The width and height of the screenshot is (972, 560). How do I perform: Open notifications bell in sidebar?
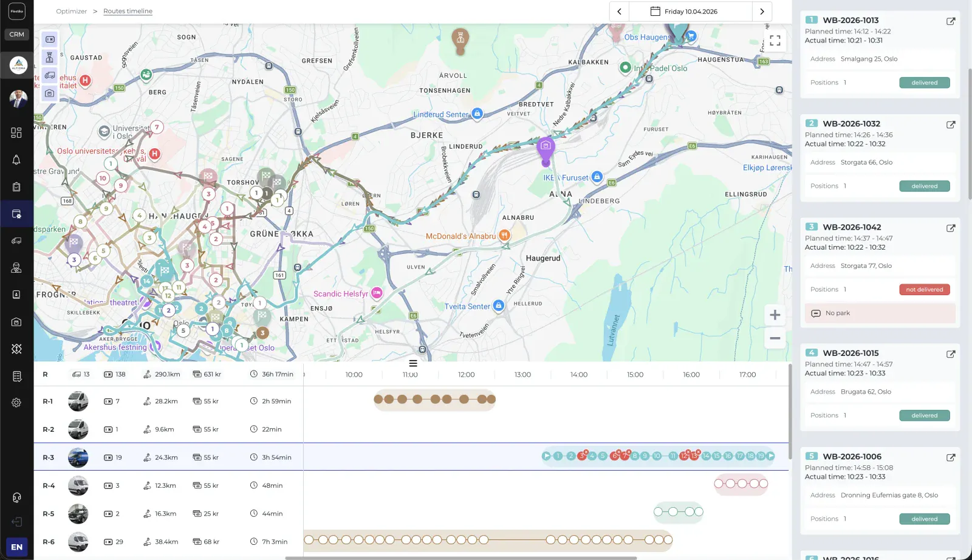16,160
